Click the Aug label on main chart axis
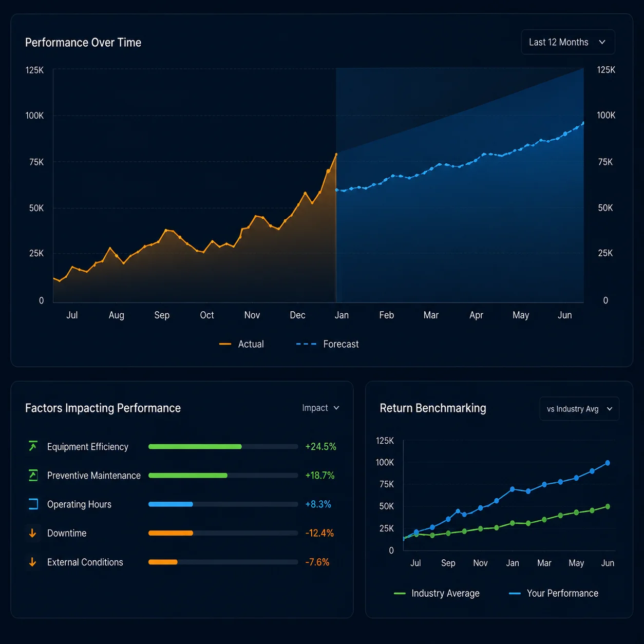The image size is (644, 644). coord(117,315)
